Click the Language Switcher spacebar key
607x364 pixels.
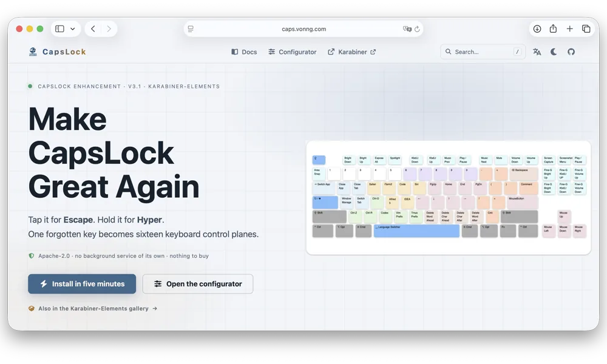tap(416, 231)
